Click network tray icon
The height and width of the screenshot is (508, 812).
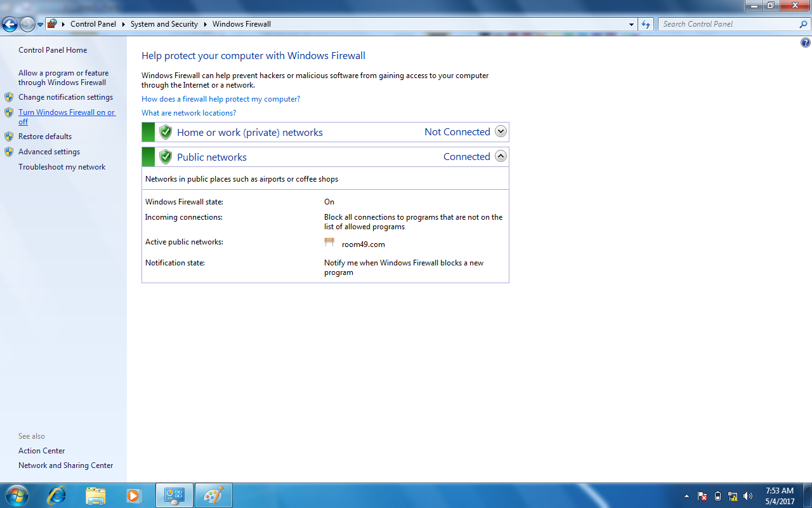coord(733,496)
